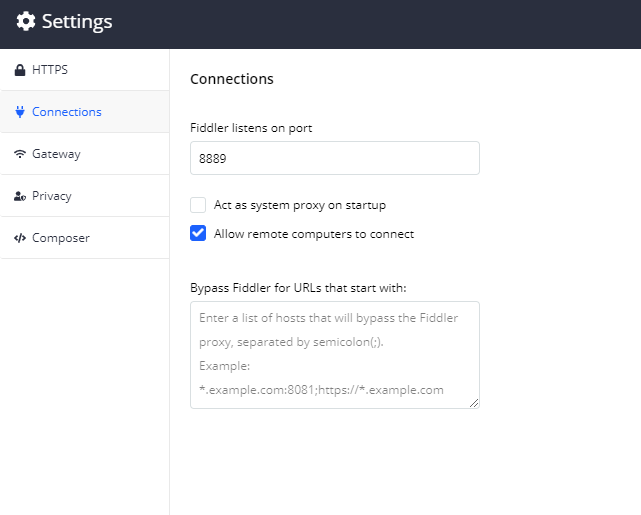Enable Act as system proxy checkbox
The height and width of the screenshot is (515, 641).
point(198,205)
